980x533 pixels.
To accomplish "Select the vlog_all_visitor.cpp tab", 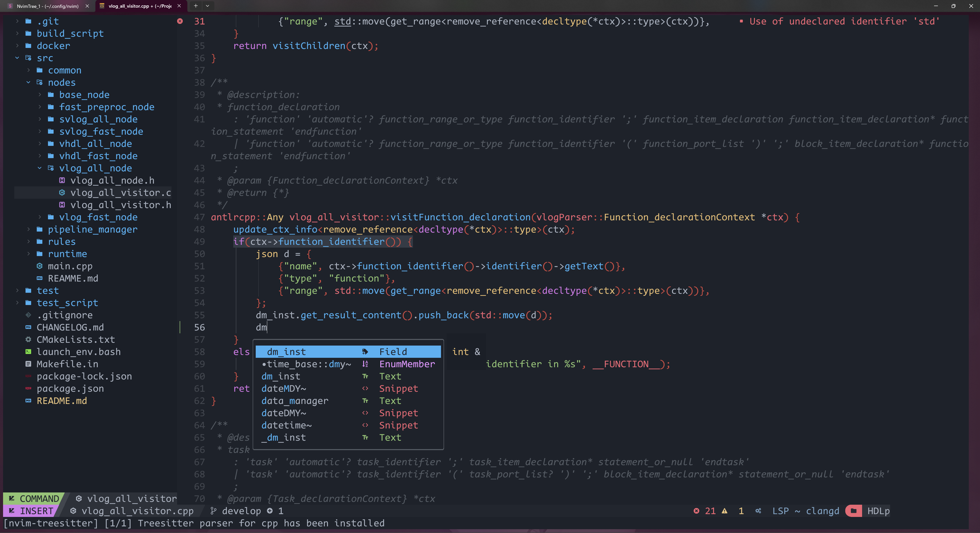I will tap(137, 6).
